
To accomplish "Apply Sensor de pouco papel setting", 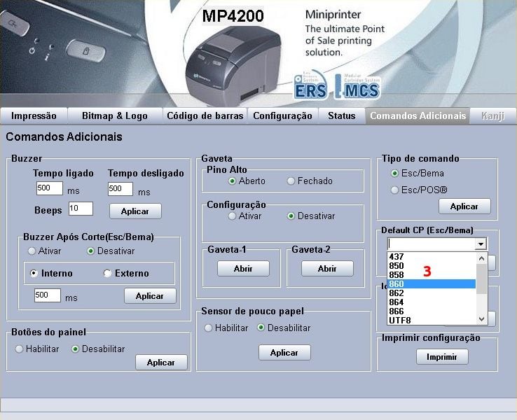I will click(284, 353).
